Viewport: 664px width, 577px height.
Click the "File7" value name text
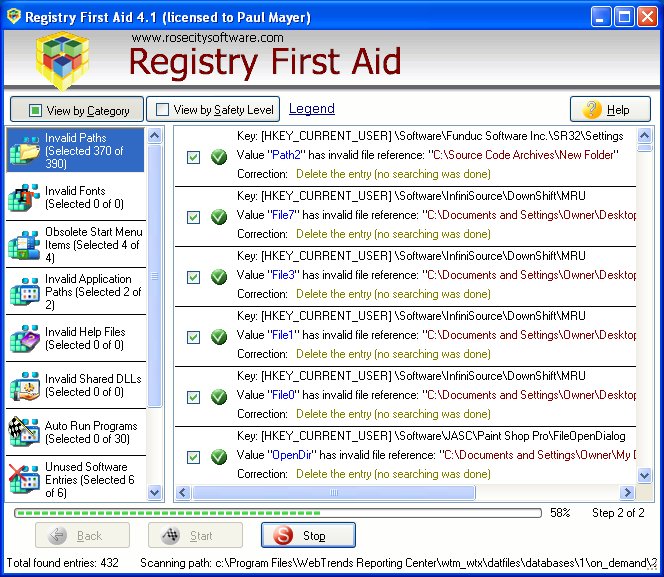(x=283, y=215)
